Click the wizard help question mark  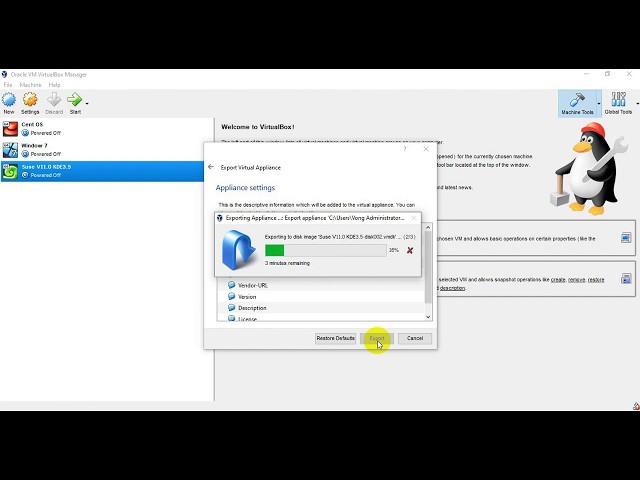pos(404,149)
